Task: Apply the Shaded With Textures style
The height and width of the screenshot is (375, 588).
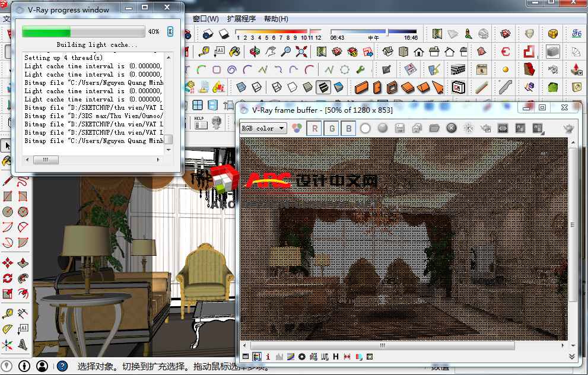Action: (x=323, y=87)
